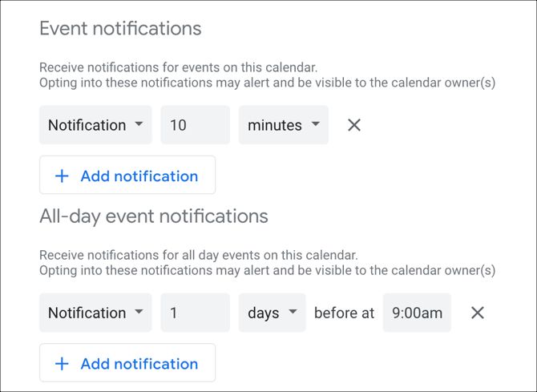Click the caret arrow beside days
This screenshot has height=392, width=537.
[x=293, y=312]
